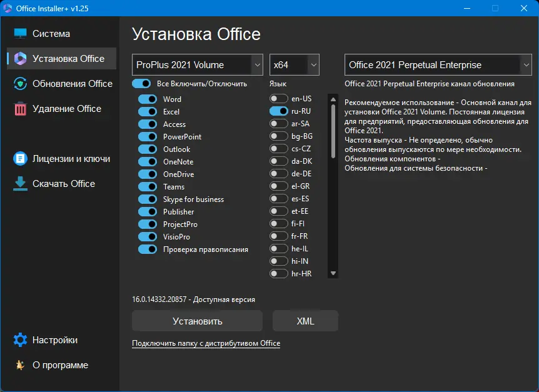Switch to the Скачать Office section

64,184
